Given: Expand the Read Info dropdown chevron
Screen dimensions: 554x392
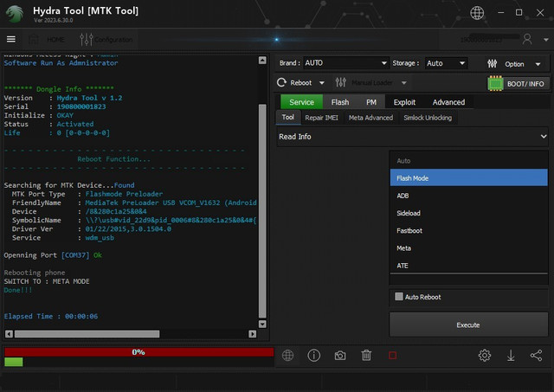Looking at the screenshot, I should [544, 137].
